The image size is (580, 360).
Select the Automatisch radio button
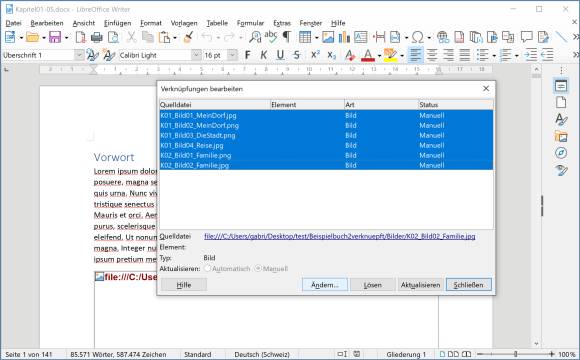(208, 269)
